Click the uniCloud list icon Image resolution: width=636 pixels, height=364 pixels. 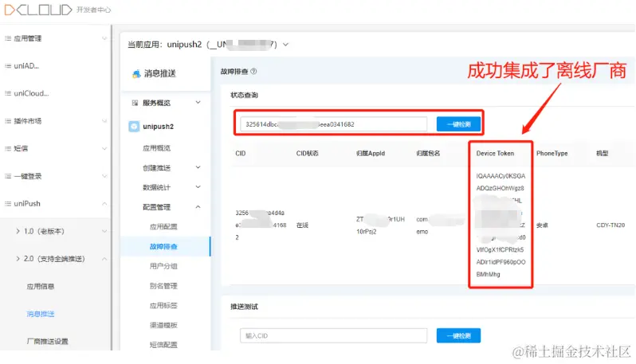(x=8, y=94)
